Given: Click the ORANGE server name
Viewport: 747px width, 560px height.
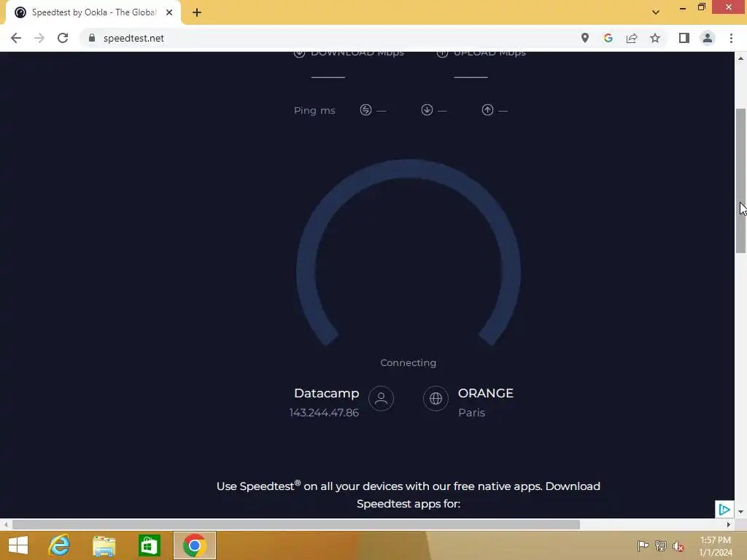Looking at the screenshot, I should tap(485, 393).
